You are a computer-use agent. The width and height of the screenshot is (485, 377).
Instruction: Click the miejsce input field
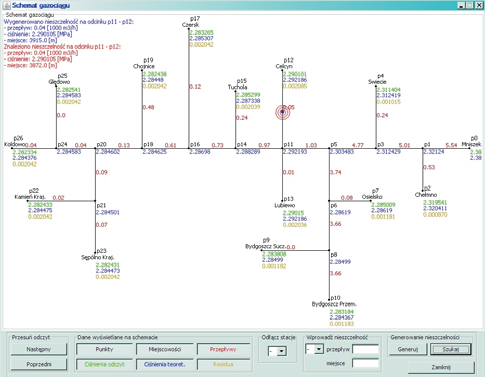[x=365, y=363]
